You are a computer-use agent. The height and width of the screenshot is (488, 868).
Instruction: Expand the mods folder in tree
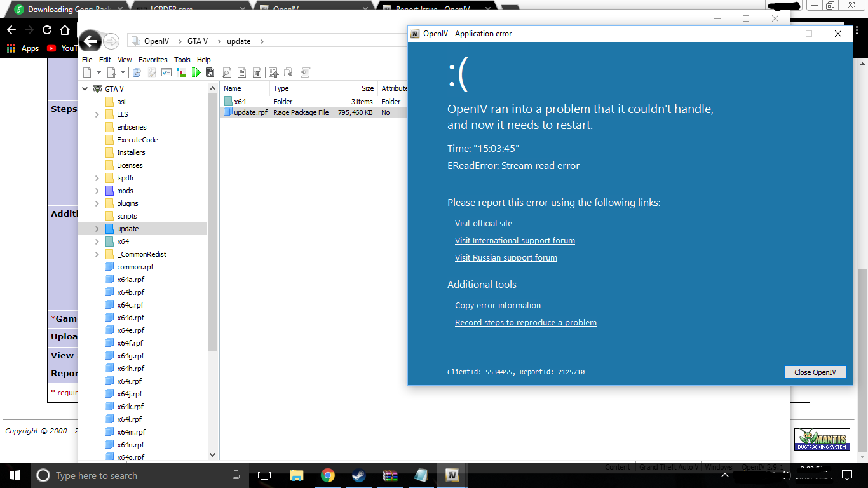pyautogui.click(x=97, y=191)
